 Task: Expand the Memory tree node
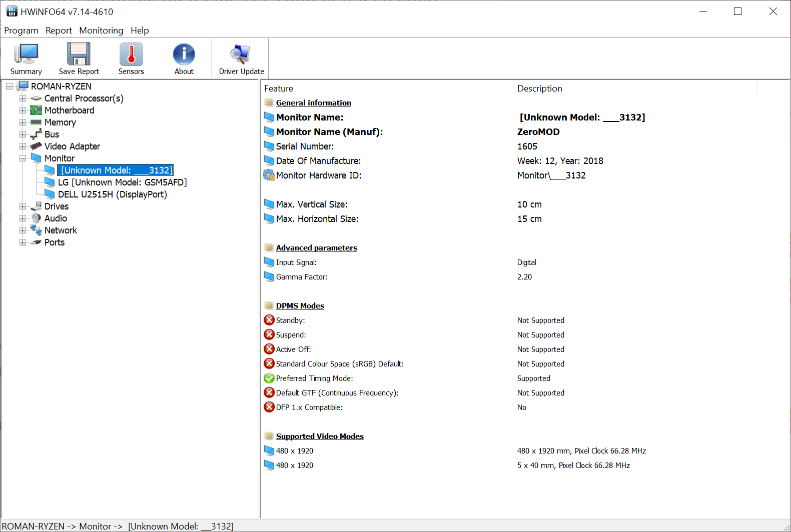23,122
